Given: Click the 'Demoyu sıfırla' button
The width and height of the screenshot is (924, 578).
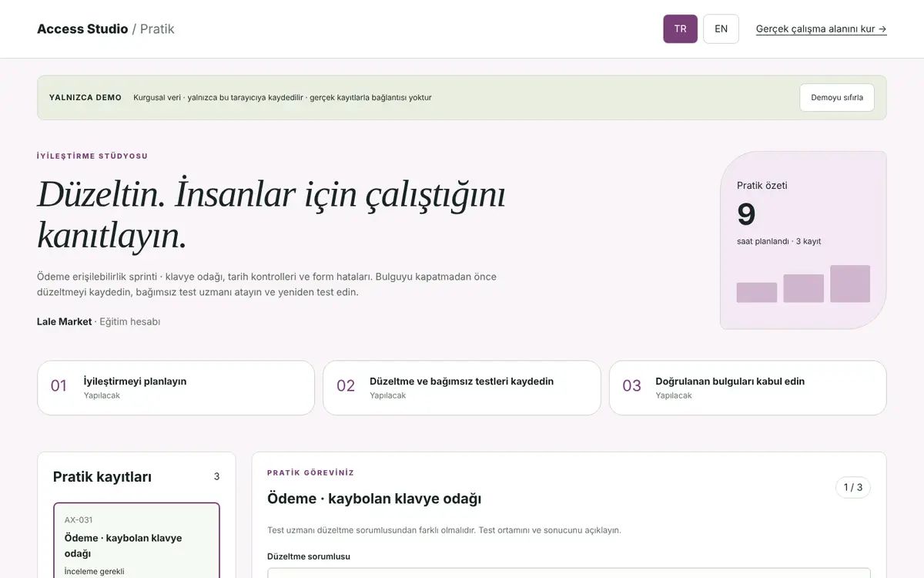Looking at the screenshot, I should click(837, 98).
